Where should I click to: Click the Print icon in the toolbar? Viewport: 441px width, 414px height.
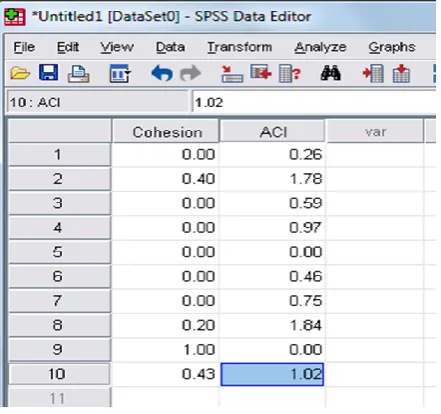pos(78,73)
